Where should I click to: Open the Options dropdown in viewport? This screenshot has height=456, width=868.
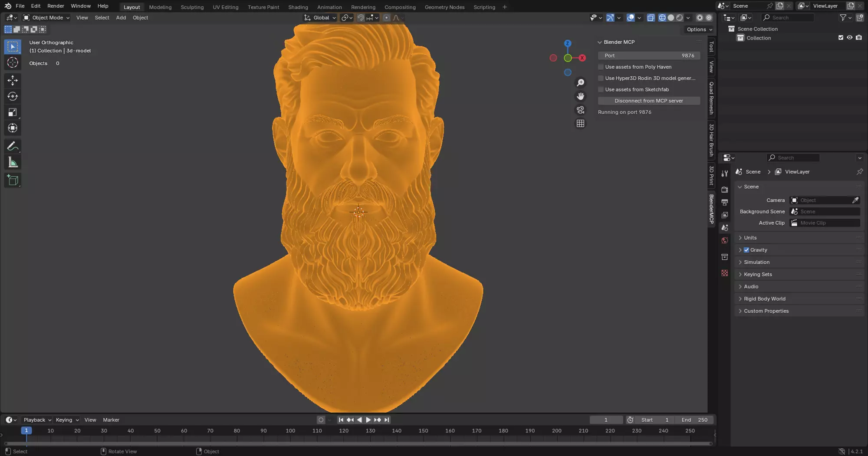[x=699, y=30]
